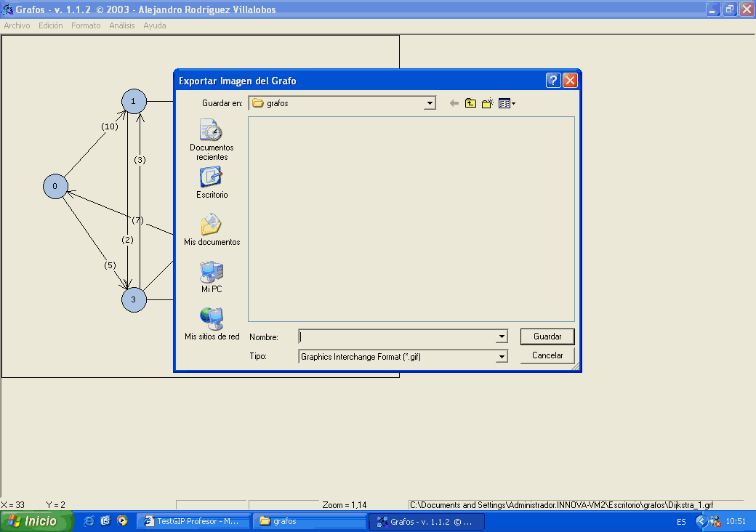Click the go back arrow icon

[454, 103]
